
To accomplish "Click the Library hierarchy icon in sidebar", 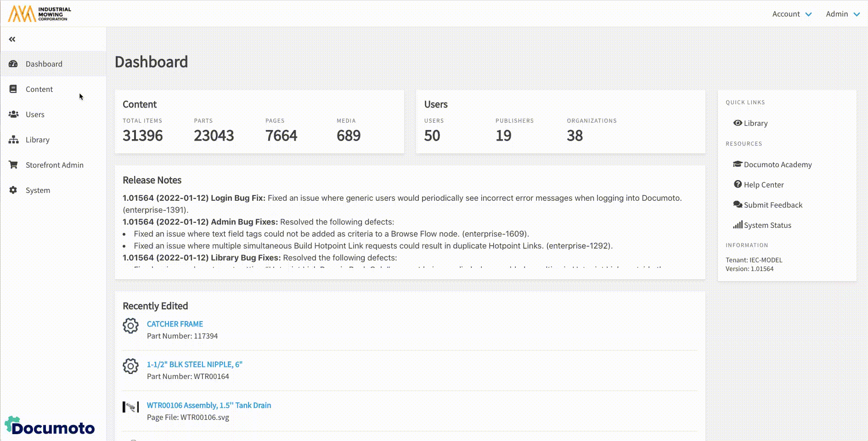I will (x=13, y=140).
